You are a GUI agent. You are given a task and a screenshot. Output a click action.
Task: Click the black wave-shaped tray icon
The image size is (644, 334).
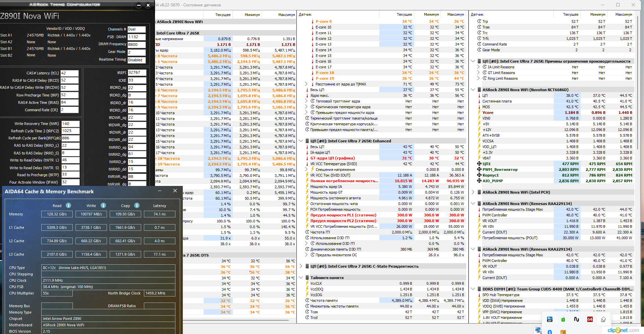[x=577, y=319]
